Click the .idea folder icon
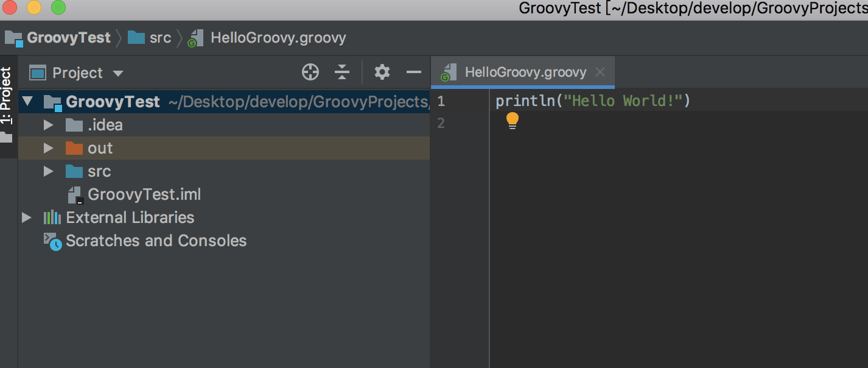Screen dimensions: 868x368 74,125
